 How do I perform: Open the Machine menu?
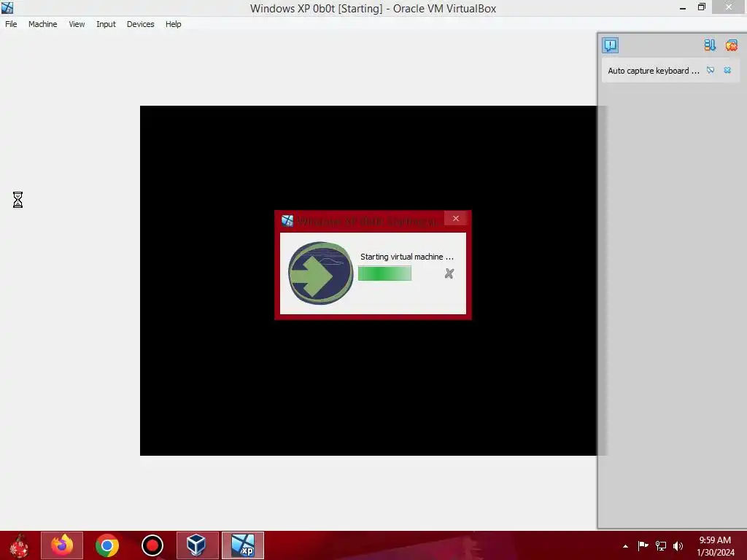coord(42,24)
